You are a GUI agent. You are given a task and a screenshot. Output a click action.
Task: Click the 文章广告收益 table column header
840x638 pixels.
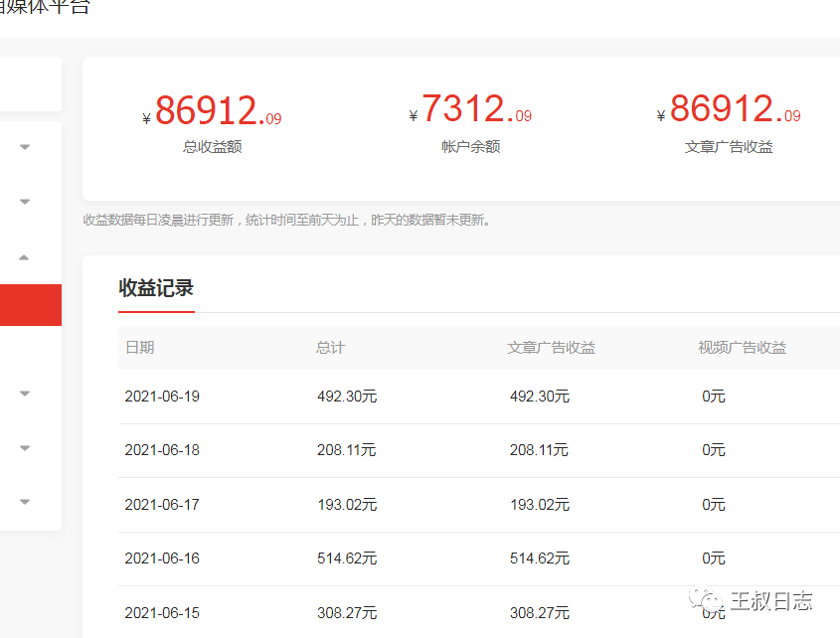click(552, 348)
